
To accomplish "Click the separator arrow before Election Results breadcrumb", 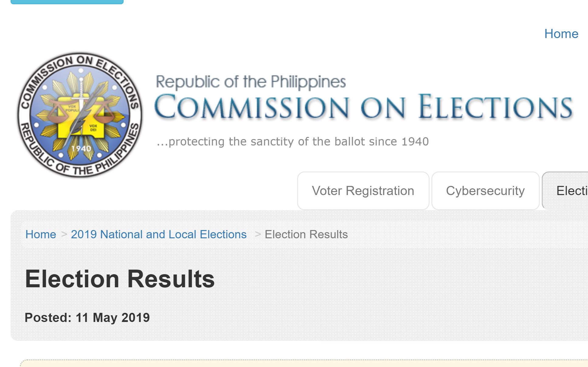I will pyautogui.click(x=258, y=234).
